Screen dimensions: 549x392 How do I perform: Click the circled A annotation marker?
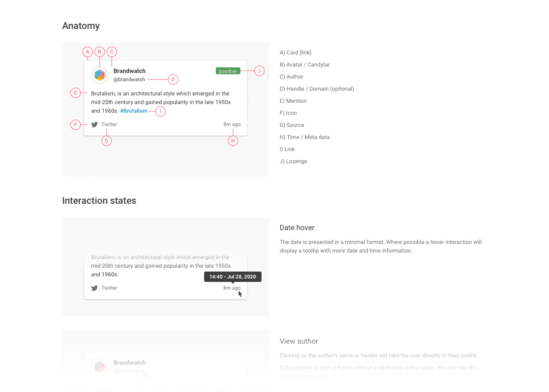point(88,52)
